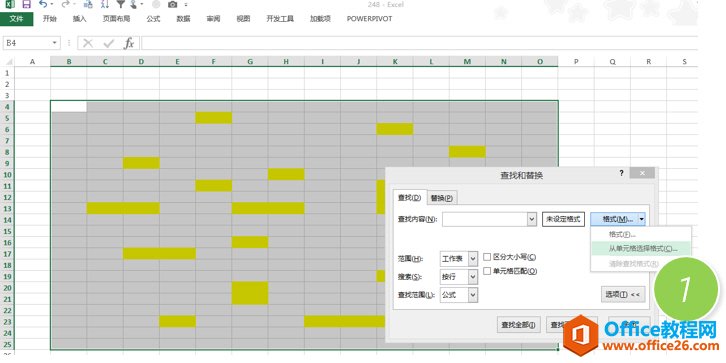Switch to 查找(D) tab in dialog
This screenshot has width=726, height=363.
410,197
